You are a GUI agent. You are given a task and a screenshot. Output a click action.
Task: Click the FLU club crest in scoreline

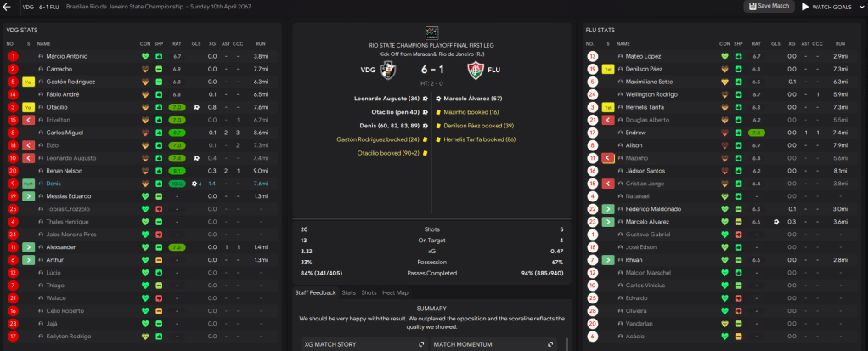(x=473, y=71)
